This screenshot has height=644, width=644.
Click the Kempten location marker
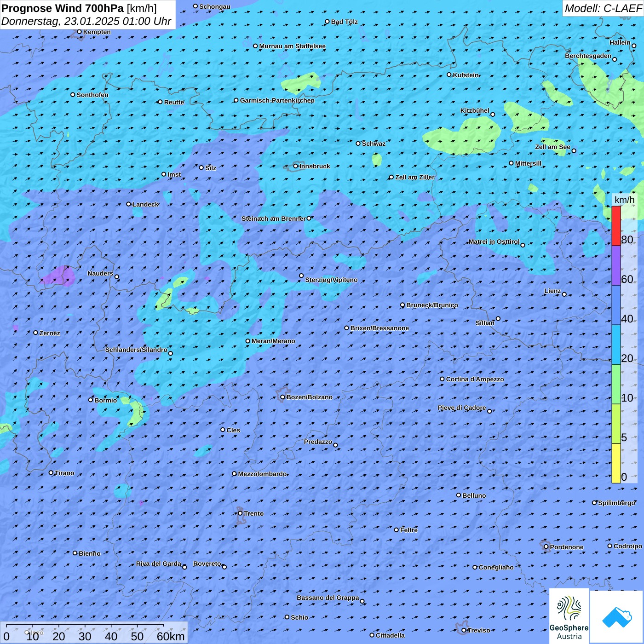click(x=79, y=32)
